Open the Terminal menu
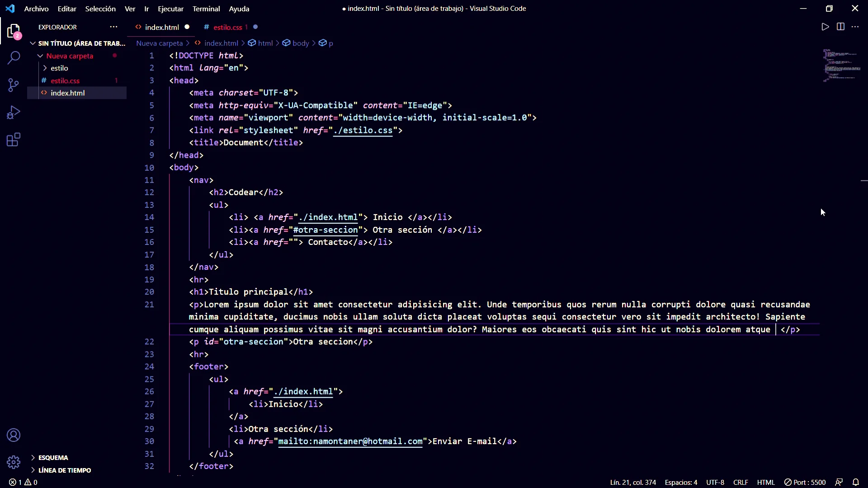Screen dimensions: 868x488 tap(206, 9)
